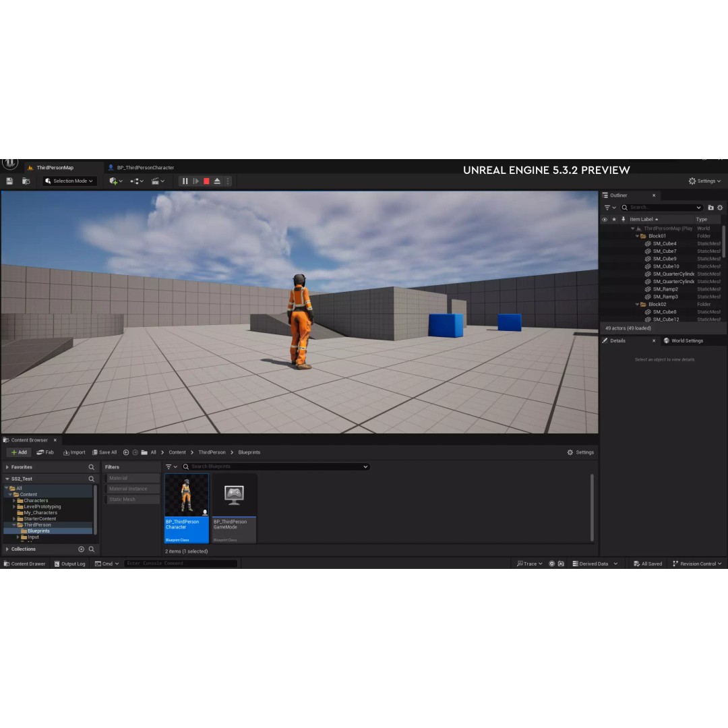Toggle the Material Instance filter
728x728 pixels.
[132, 489]
